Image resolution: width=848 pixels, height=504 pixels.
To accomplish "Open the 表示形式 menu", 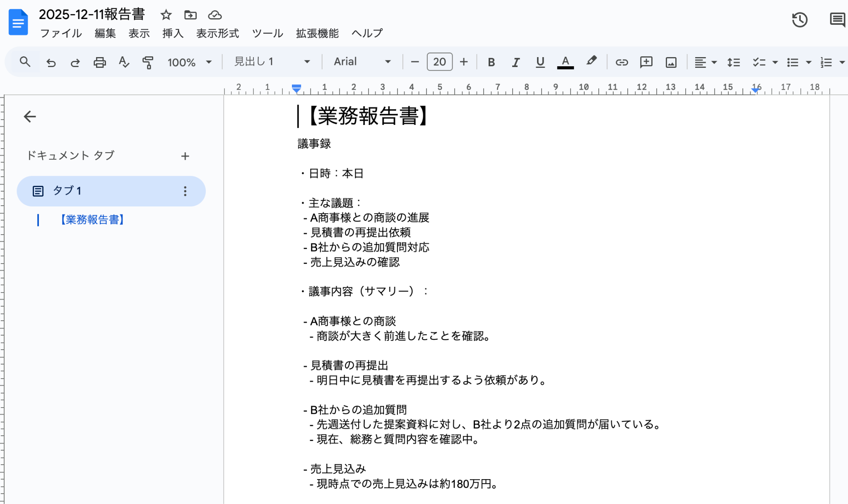I will [x=217, y=33].
